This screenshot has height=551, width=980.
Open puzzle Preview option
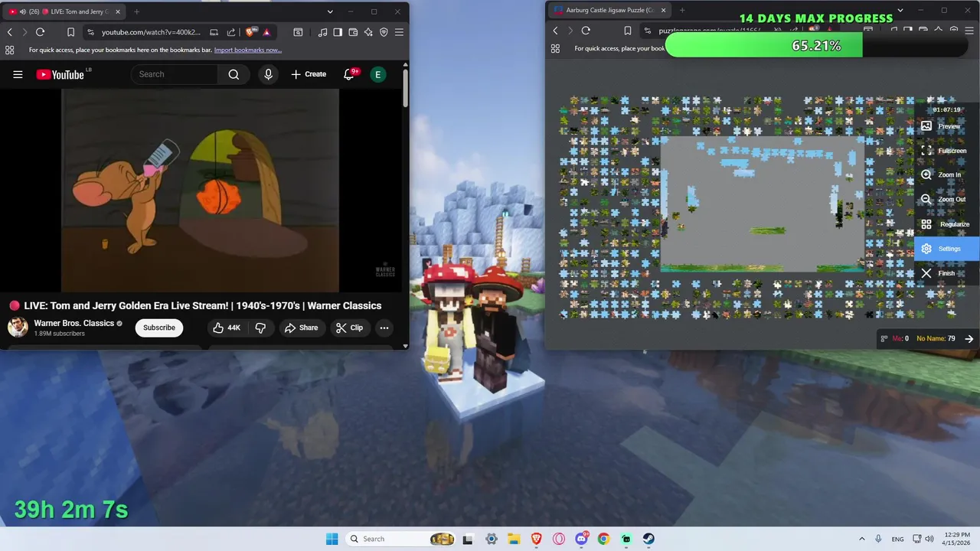[x=947, y=126]
